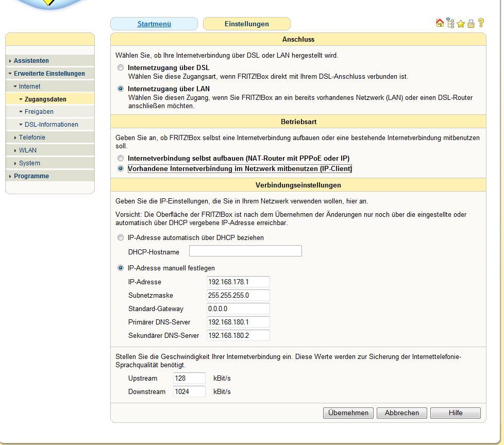This screenshot has height=445, width=504.
Task: Choose Internetverbindung selbst aufbauen option
Action: point(121,158)
